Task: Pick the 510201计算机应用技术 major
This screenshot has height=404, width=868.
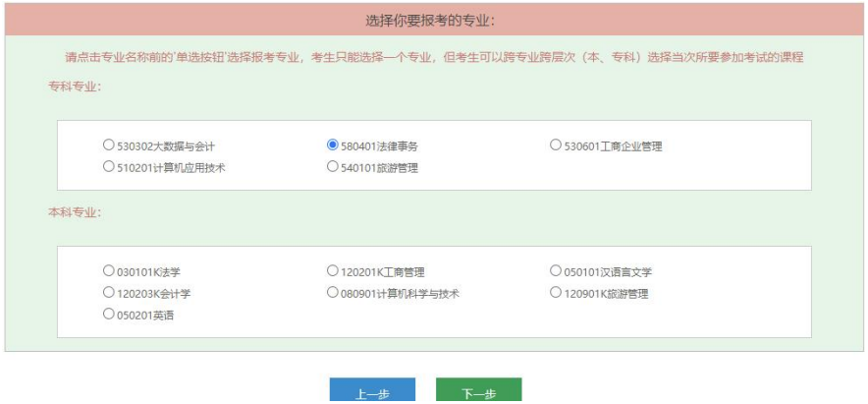Action: [x=109, y=167]
